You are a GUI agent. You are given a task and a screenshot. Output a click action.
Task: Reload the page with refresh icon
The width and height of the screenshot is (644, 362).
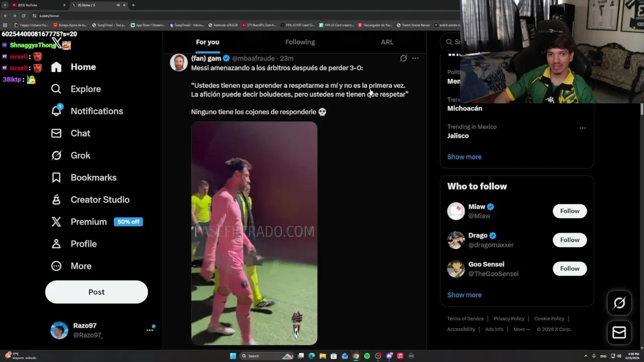click(23, 16)
